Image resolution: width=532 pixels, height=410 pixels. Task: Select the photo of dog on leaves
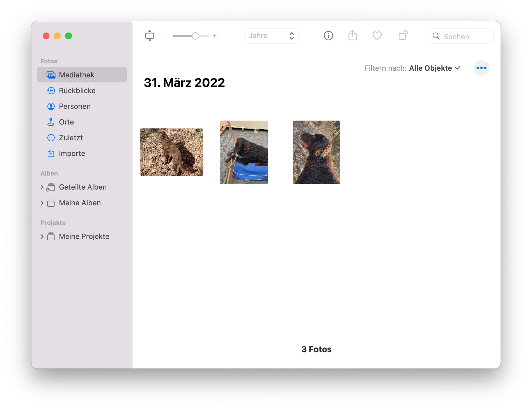(171, 152)
